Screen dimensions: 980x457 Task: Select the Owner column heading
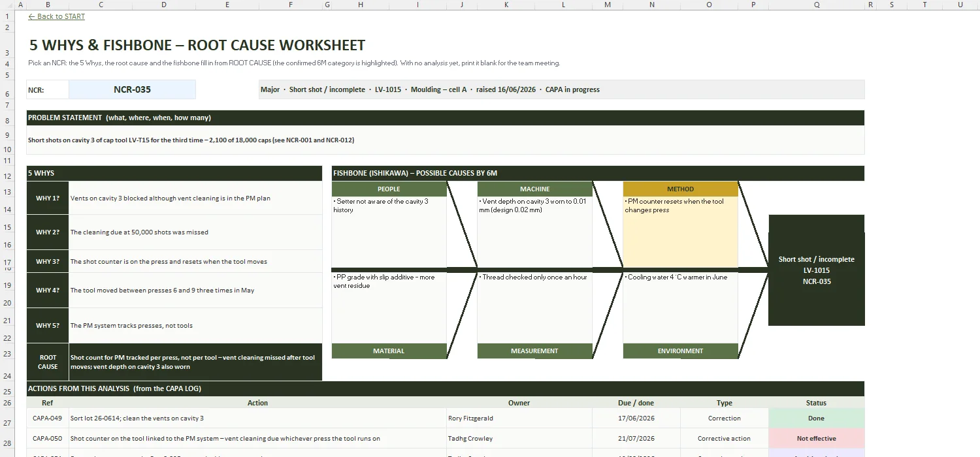coord(519,403)
